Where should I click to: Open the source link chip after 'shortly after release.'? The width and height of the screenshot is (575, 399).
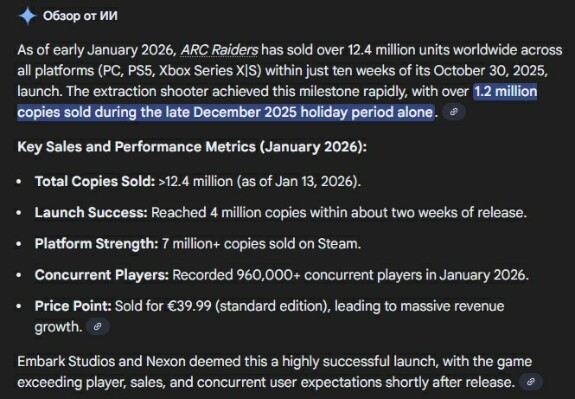[531, 382]
